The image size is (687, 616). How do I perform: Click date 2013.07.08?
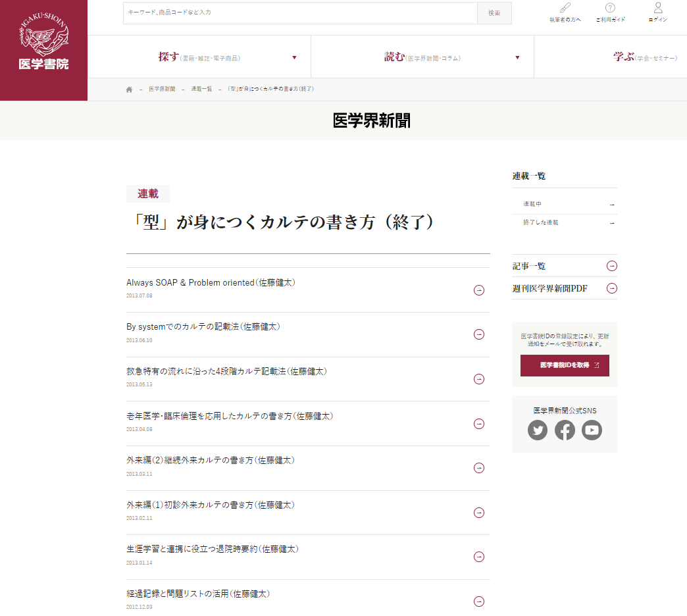pyautogui.click(x=140, y=295)
